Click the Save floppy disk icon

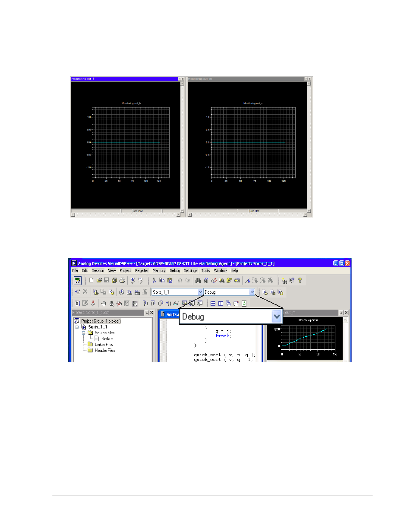(x=106, y=280)
